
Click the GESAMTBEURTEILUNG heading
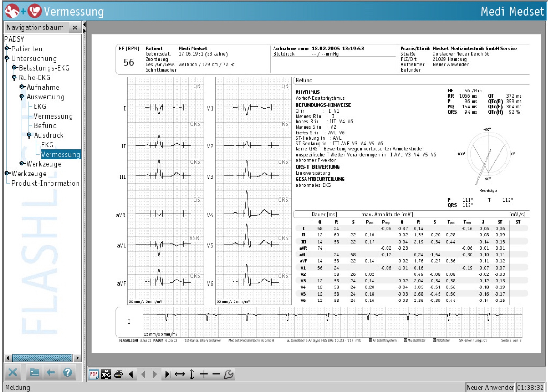point(320,179)
